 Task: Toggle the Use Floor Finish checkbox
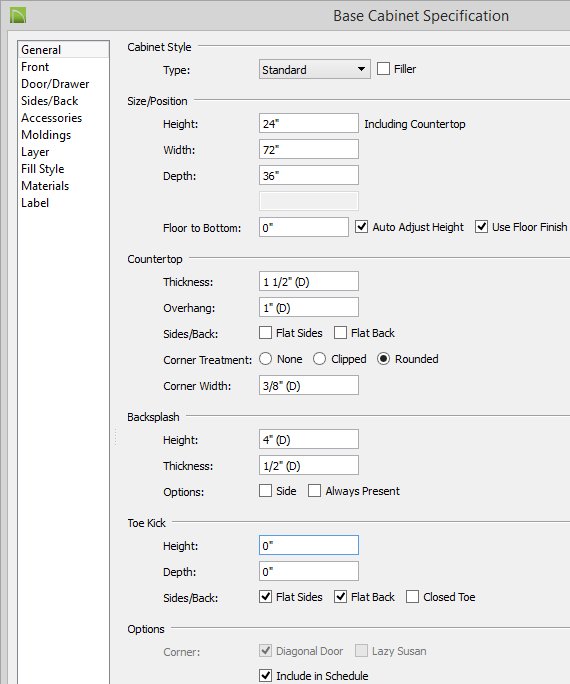point(481,227)
